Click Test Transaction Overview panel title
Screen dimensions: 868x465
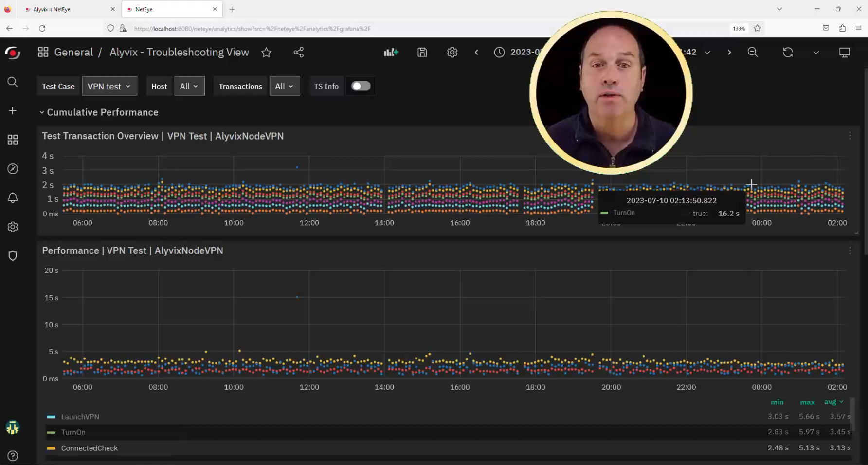tap(163, 136)
